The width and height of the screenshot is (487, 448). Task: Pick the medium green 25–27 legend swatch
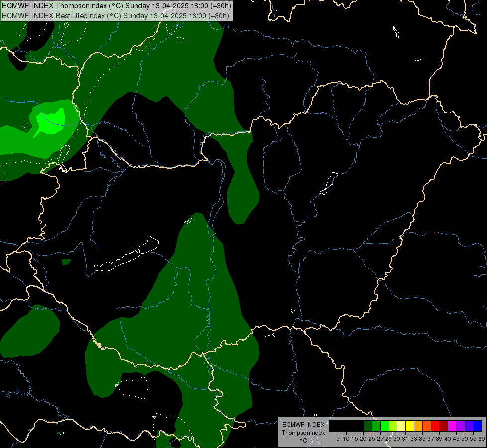pos(376,426)
